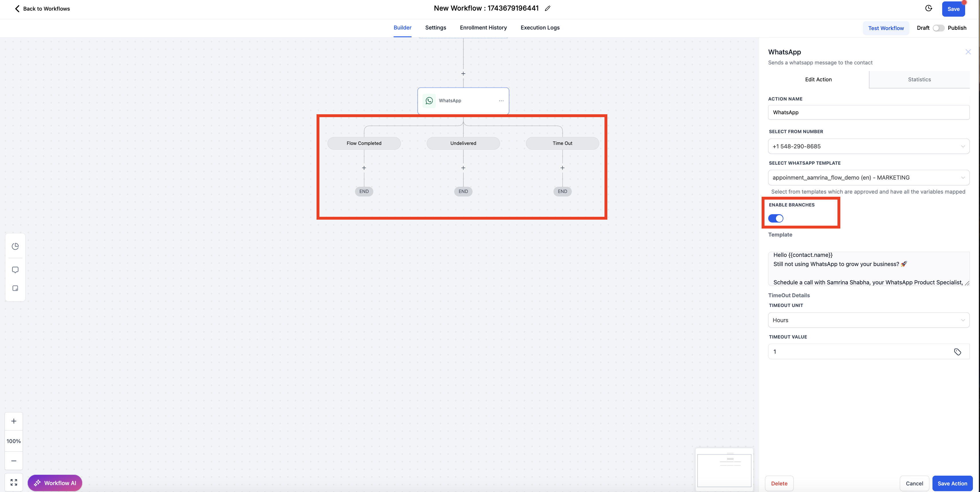This screenshot has width=980, height=492.
Task: Zoom in the canvas with plus icon
Action: (14, 421)
